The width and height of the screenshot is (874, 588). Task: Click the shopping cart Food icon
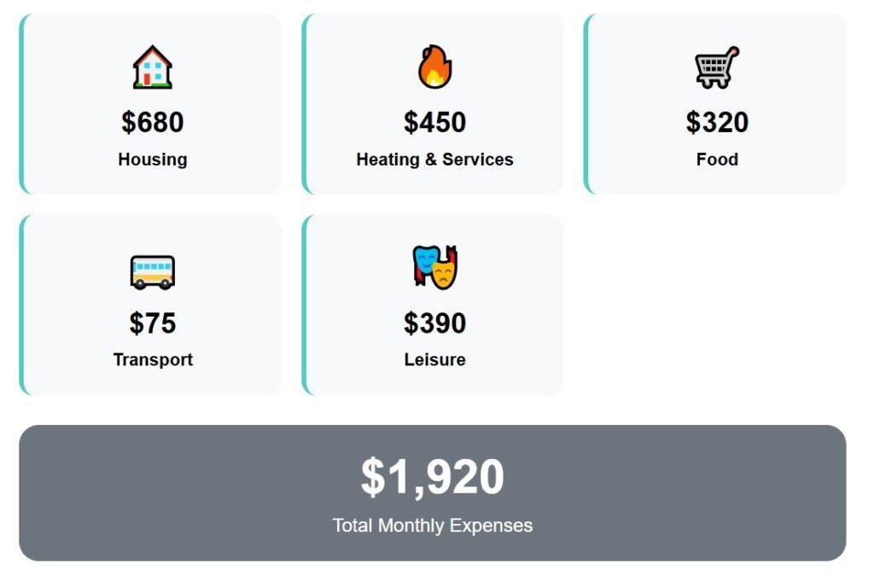point(717,67)
